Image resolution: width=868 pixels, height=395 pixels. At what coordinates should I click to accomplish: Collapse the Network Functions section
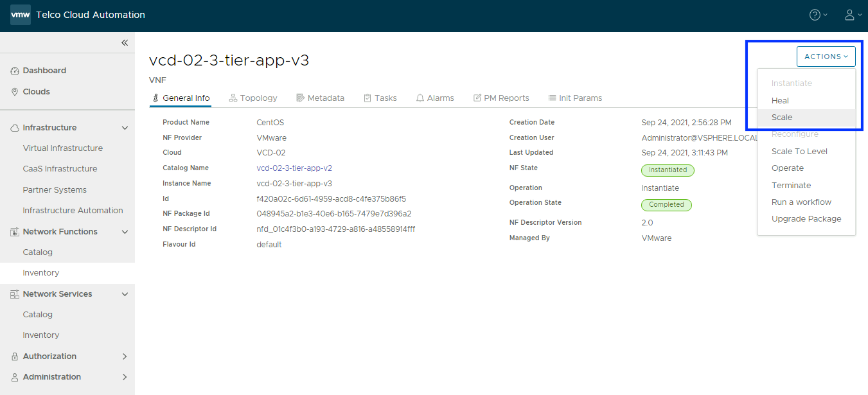tap(125, 232)
